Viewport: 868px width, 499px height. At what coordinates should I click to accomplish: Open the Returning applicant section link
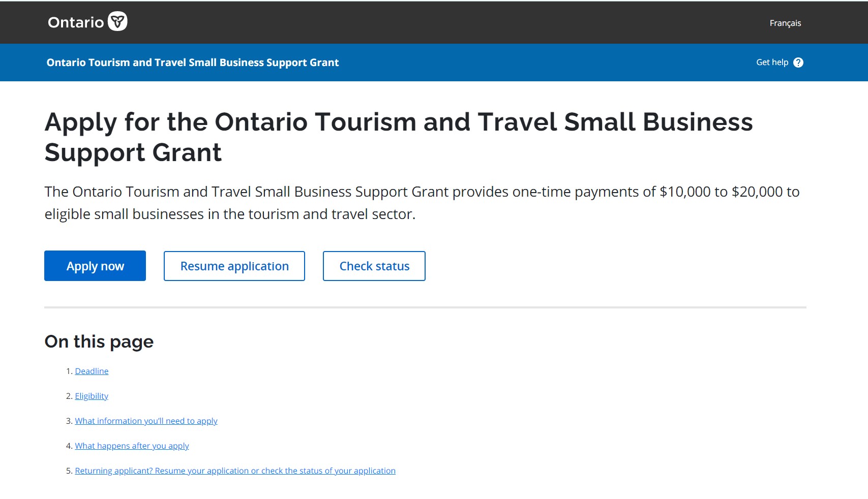point(235,471)
